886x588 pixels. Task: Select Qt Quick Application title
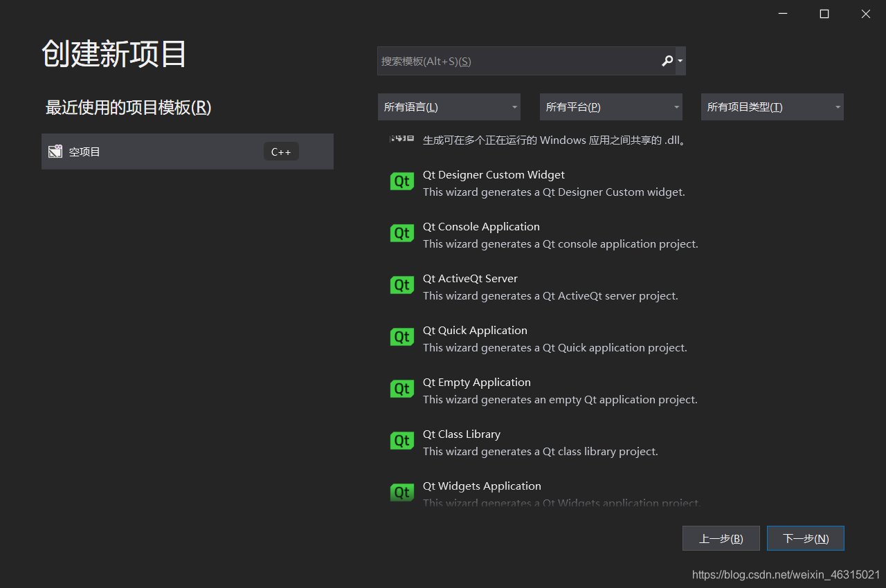(475, 331)
